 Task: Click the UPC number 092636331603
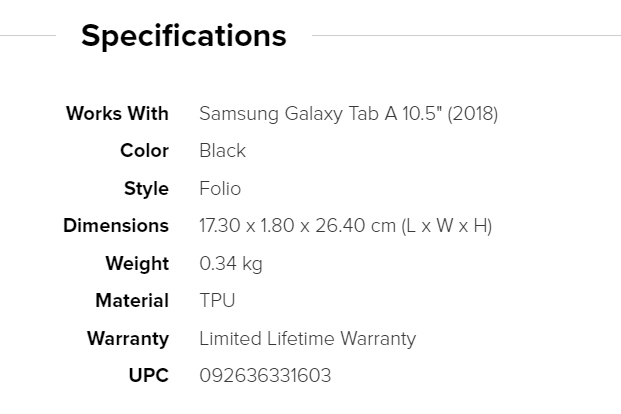[265, 376]
